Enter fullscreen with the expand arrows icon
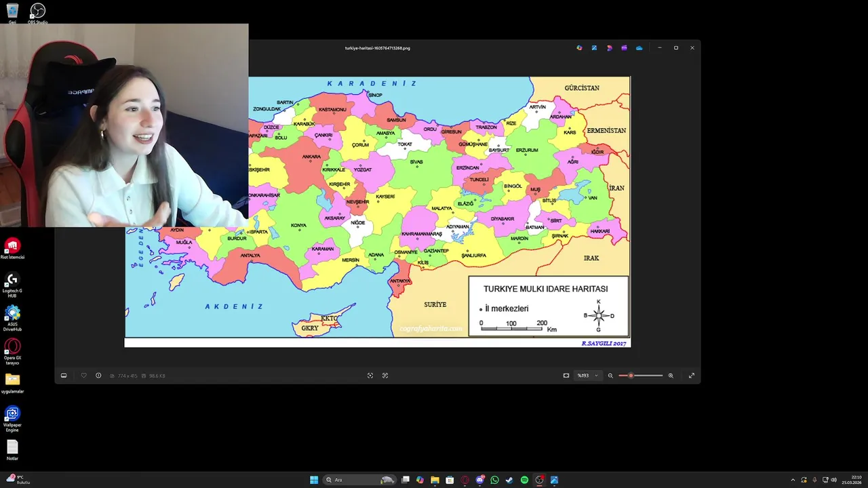The width and height of the screenshot is (868, 488). click(x=692, y=375)
